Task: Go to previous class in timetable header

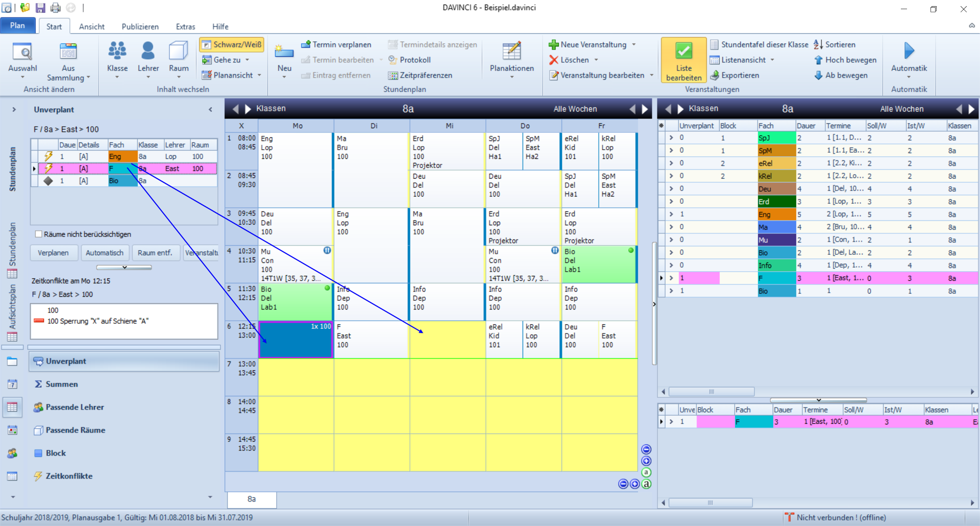Action: point(235,109)
